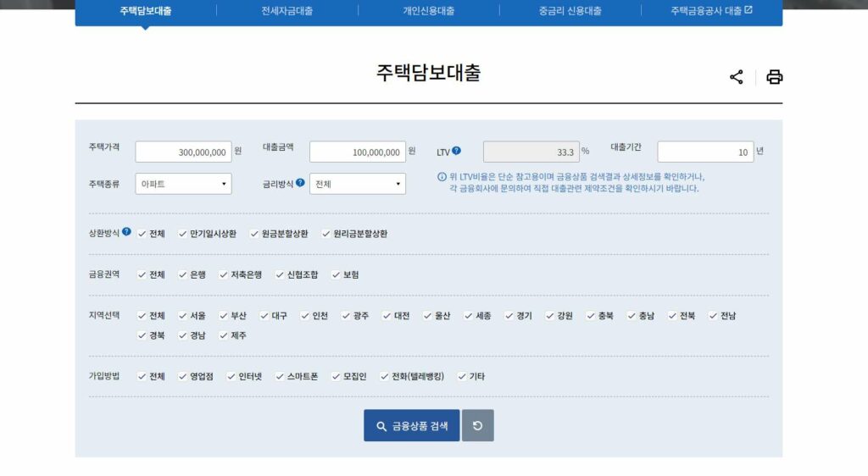Uncheck 기타 checkbox
Screen dimensions: 868x476
point(462,377)
